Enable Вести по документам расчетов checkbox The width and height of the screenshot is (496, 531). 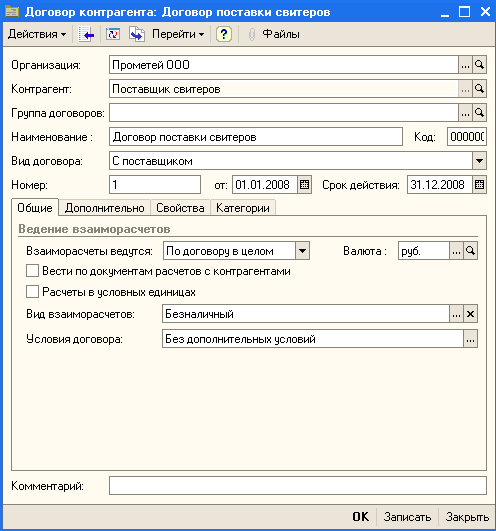pyautogui.click(x=33, y=271)
